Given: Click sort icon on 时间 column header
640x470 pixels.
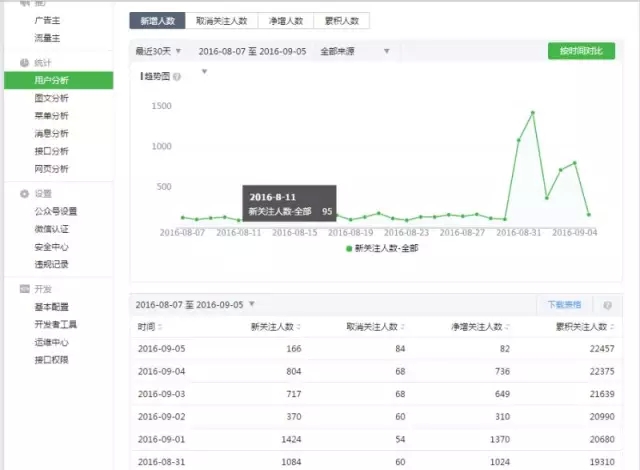Looking at the screenshot, I should 161,327.
